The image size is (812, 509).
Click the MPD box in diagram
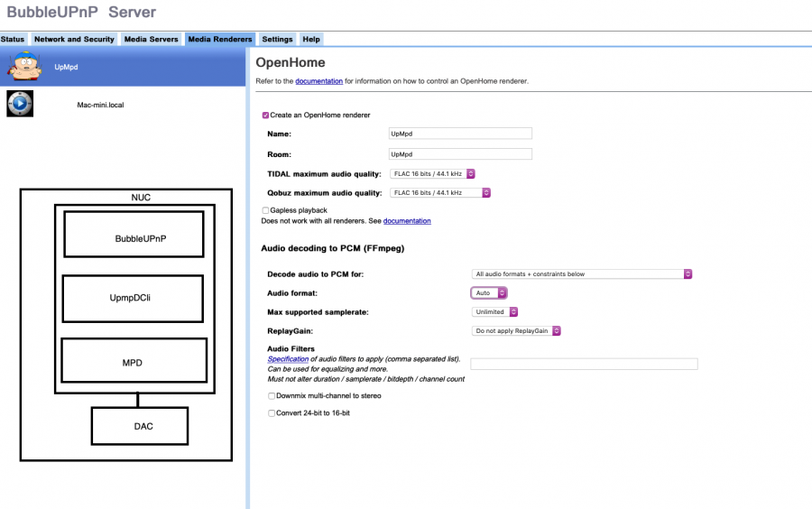click(x=134, y=360)
